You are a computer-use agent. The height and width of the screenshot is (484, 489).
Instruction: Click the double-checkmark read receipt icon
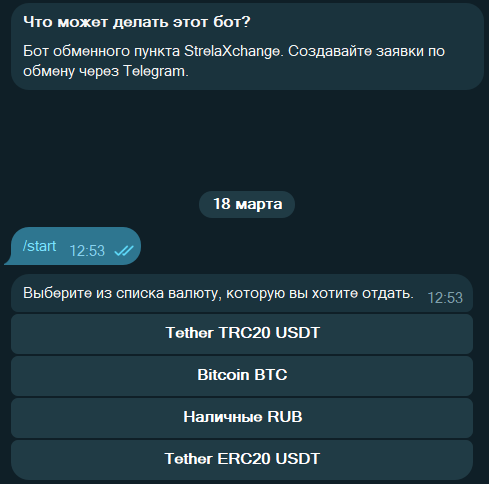point(124,251)
